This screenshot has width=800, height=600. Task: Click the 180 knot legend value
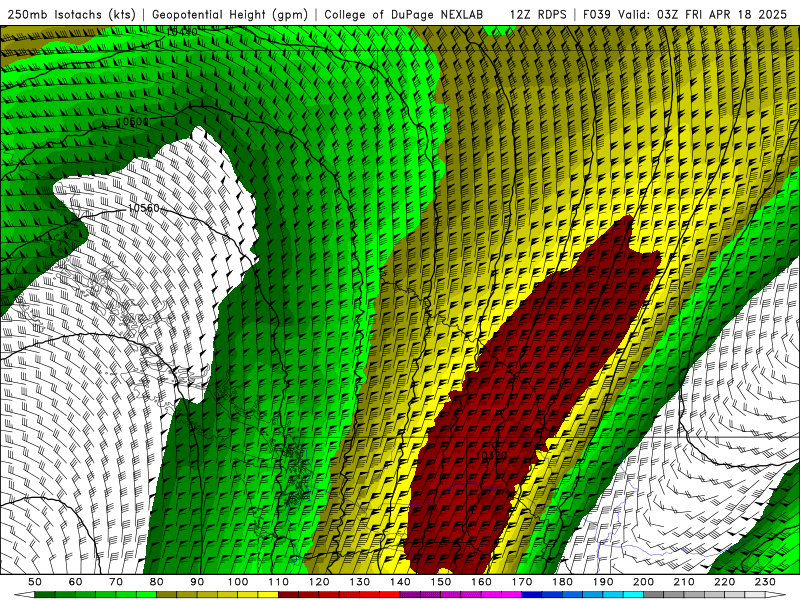[562, 582]
